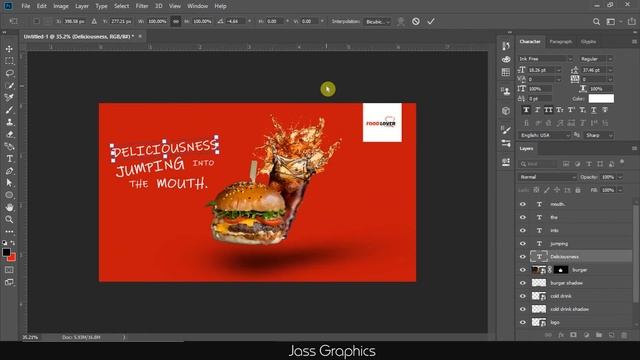
Task: Select the Path Selection arrow tool
Action: tap(9, 183)
